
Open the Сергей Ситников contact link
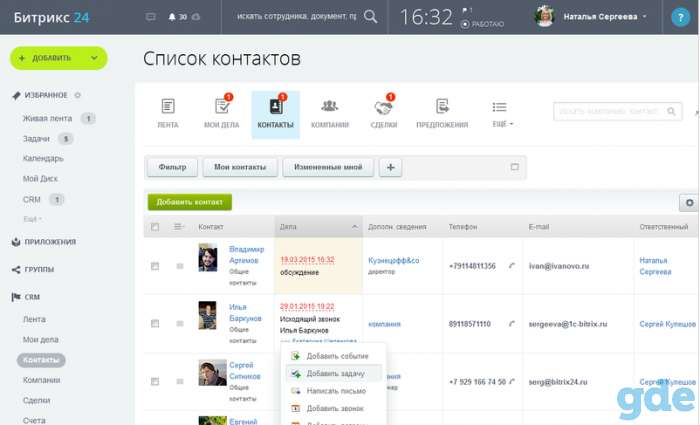(x=245, y=371)
